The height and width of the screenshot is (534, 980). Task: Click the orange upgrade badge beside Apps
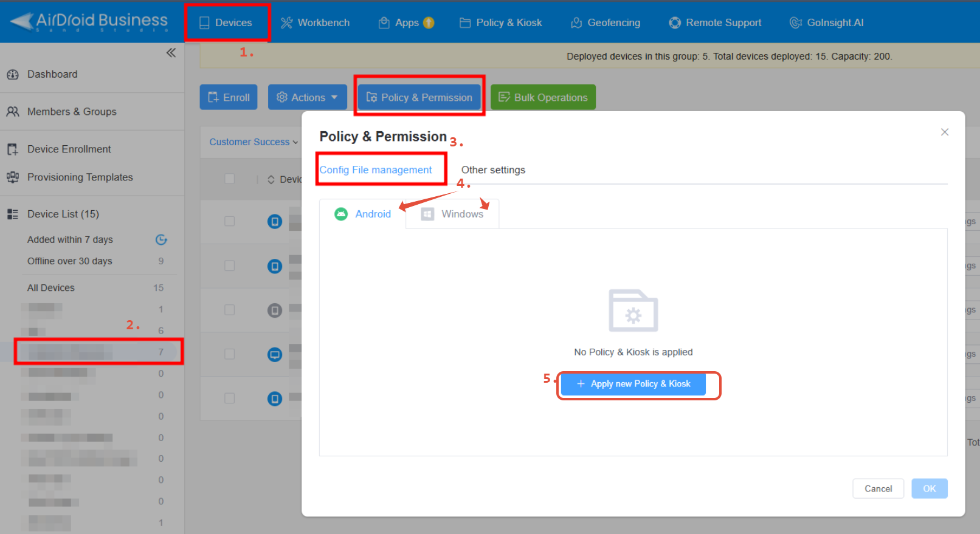429,22
